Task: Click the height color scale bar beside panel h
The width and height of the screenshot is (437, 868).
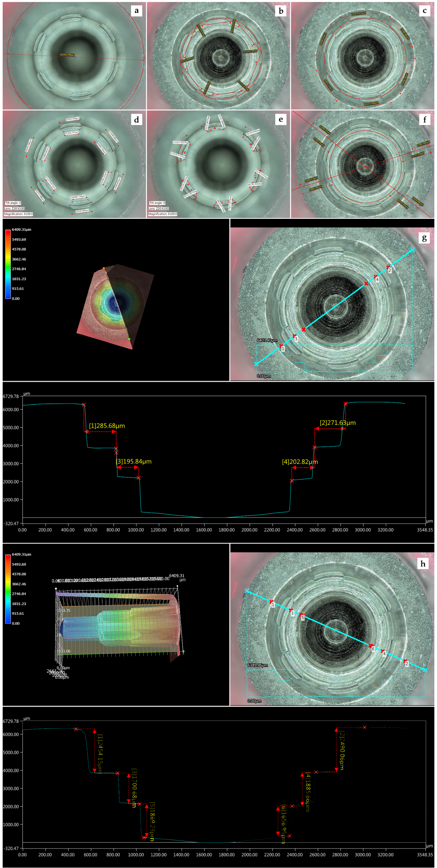Action: [x=8, y=589]
